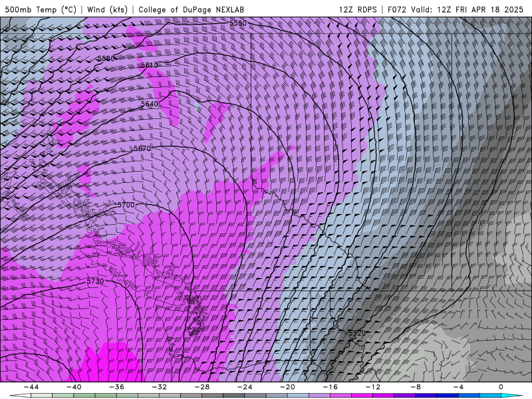The width and height of the screenshot is (532, 399).
Task: Click the -28 colorbar tick label
Action: tap(202, 387)
